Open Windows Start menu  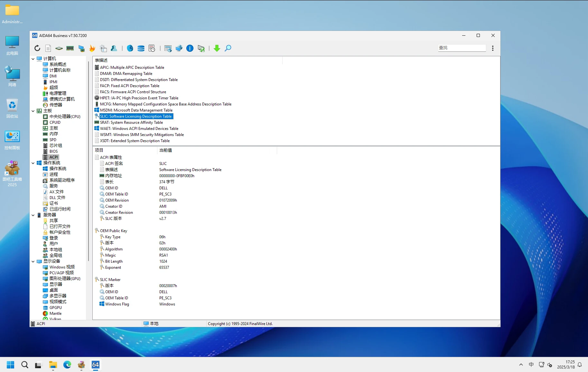(x=11, y=365)
